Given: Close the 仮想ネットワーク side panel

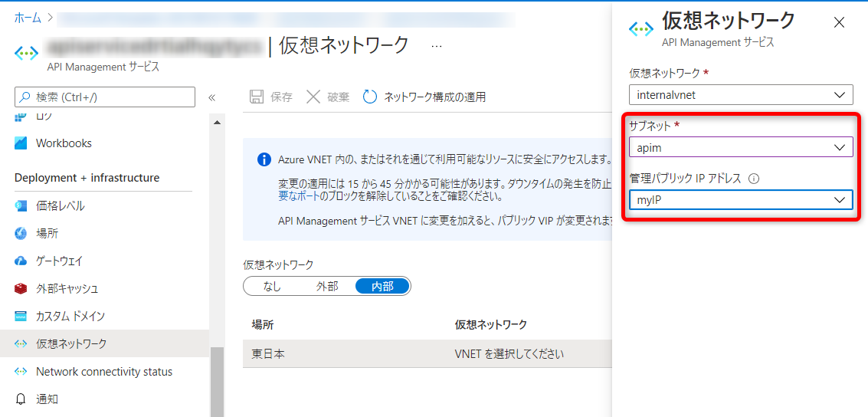Looking at the screenshot, I should [x=839, y=22].
